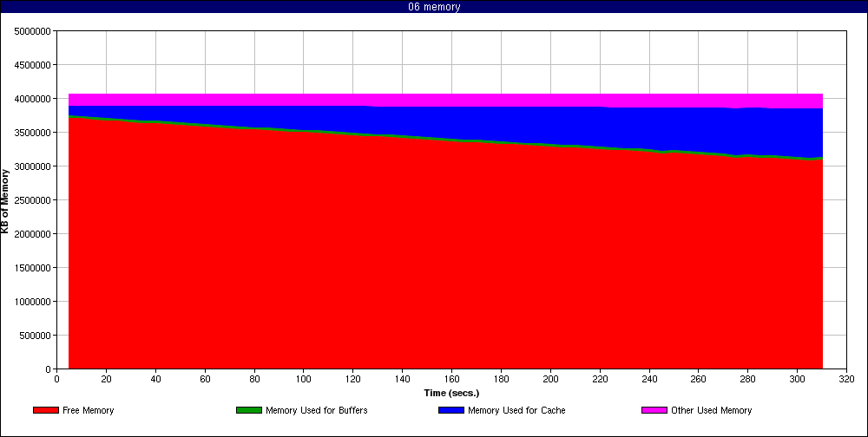868x437 pixels.
Task: Click the 1000000 y-axis value
Action: click(33, 302)
